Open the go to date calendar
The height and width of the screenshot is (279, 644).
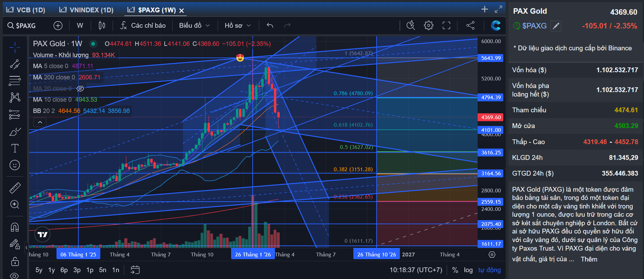click(135, 270)
